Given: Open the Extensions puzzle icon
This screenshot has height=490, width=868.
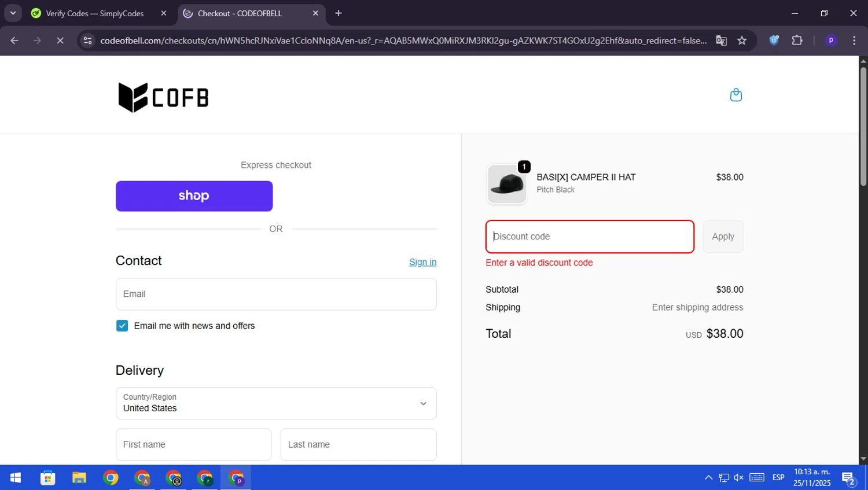Looking at the screenshot, I should 797,40.
